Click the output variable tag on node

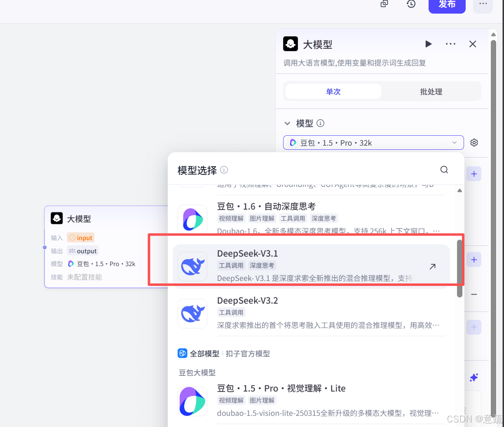pos(83,251)
